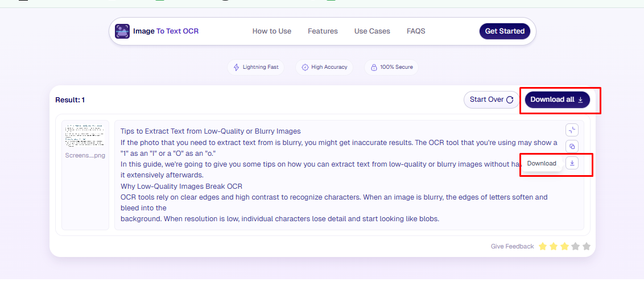Rate four stars in feedback

[576, 246]
